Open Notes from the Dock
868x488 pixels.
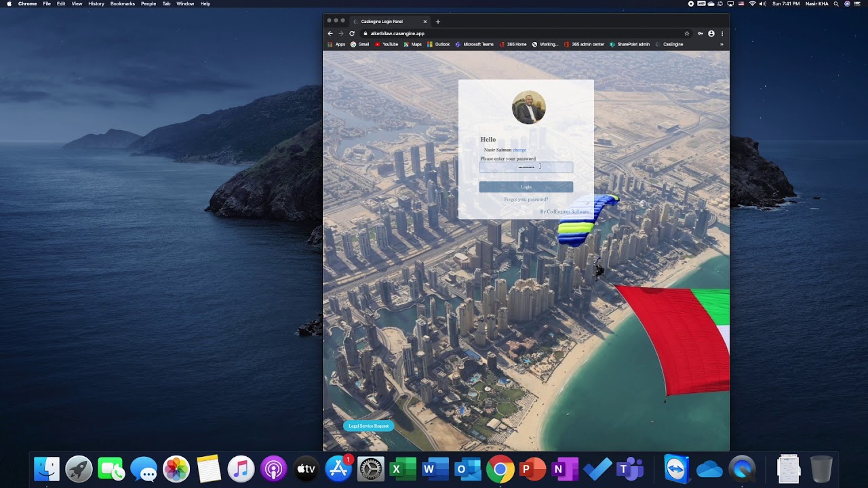click(209, 469)
